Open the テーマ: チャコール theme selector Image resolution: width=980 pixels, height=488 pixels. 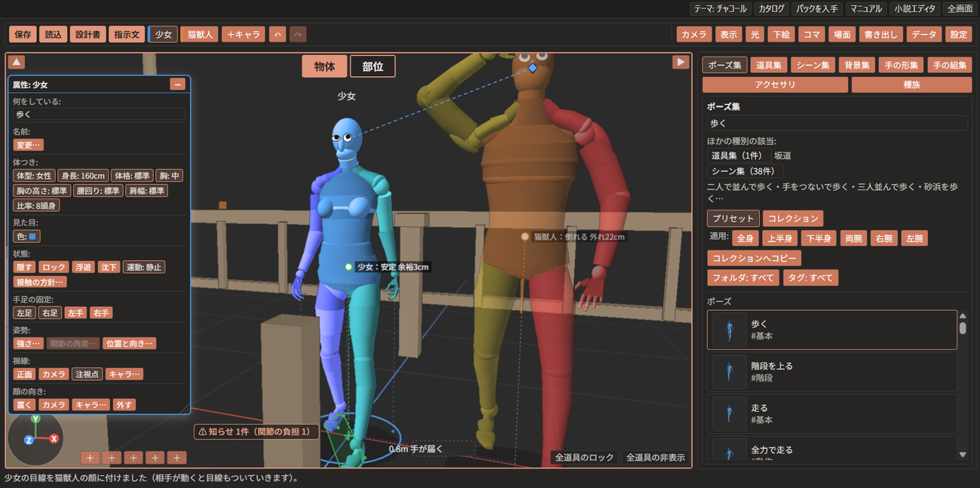(x=720, y=9)
